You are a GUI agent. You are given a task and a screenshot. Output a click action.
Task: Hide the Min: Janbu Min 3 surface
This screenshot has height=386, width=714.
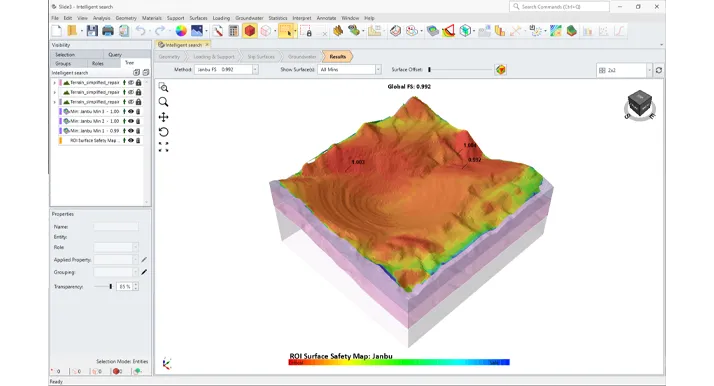coord(131,112)
